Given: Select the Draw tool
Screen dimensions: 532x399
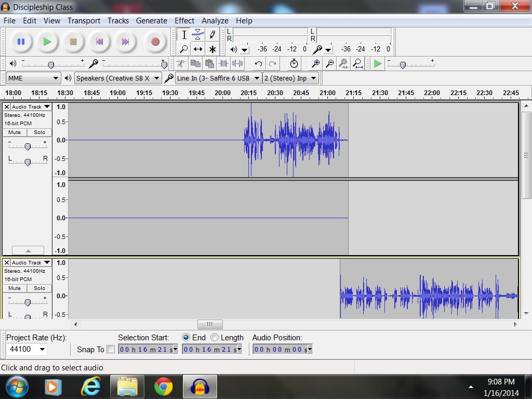Looking at the screenshot, I should pos(212,34).
